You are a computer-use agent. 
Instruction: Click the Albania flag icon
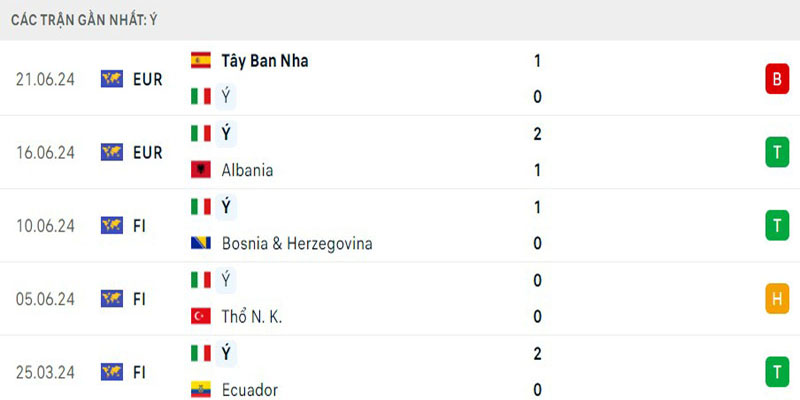(x=201, y=169)
